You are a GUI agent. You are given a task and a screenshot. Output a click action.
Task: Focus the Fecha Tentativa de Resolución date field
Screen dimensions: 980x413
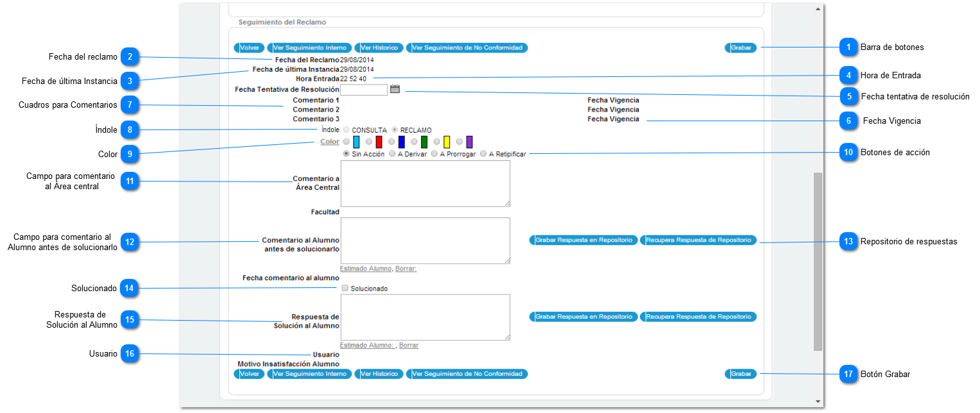point(364,90)
